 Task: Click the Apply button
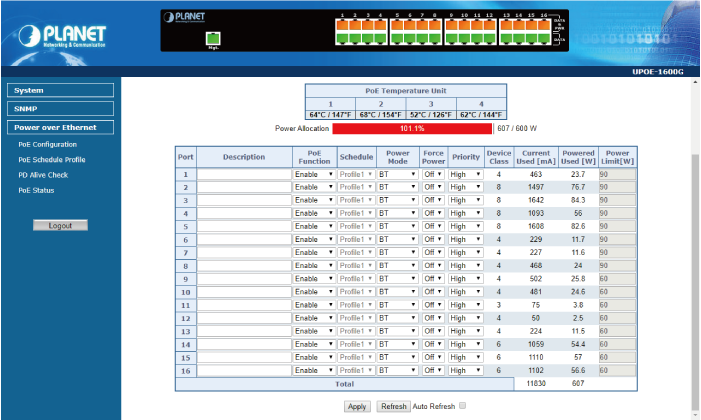tap(357, 406)
